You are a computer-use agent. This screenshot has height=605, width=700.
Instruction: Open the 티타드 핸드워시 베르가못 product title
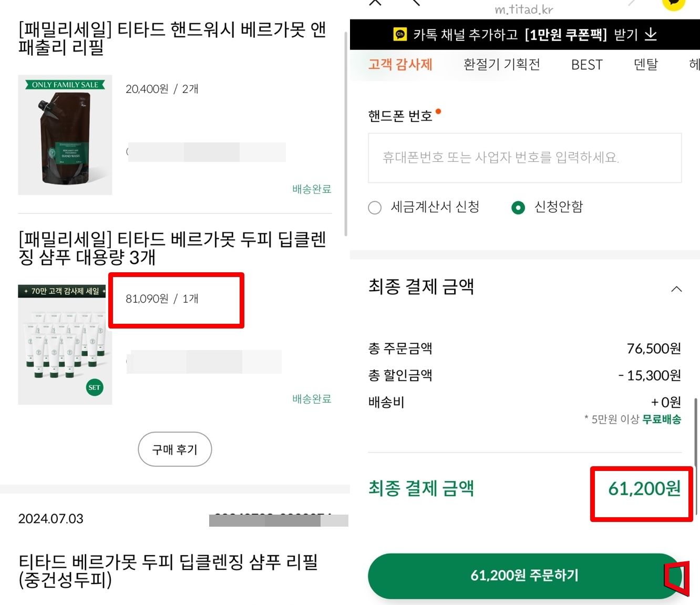coord(172,40)
